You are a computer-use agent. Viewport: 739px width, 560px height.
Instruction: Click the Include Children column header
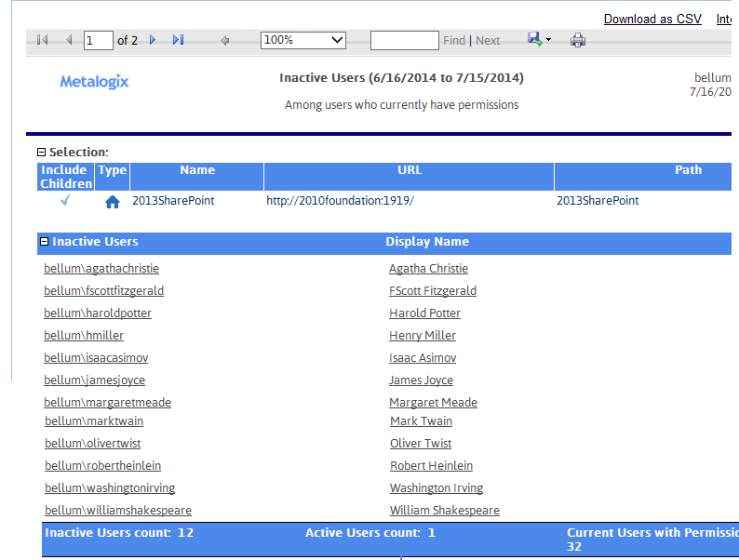[x=66, y=177]
